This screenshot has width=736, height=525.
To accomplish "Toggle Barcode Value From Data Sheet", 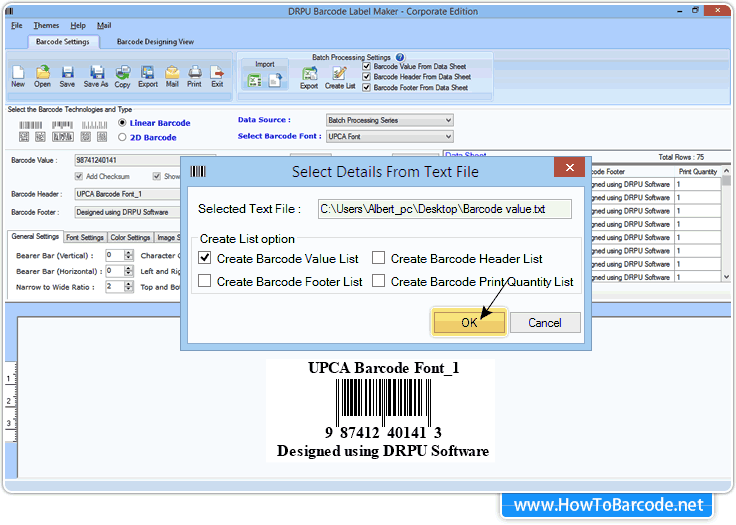I will coord(367,66).
